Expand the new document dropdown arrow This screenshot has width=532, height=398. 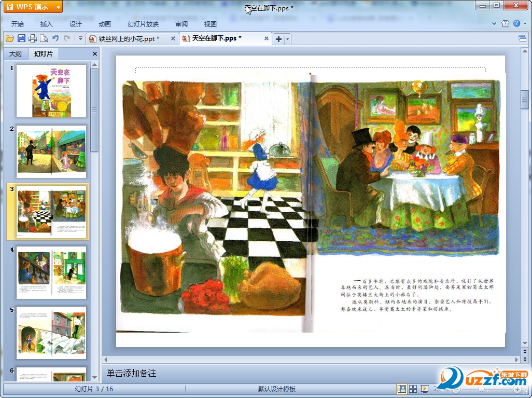pyautogui.click(x=288, y=39)
